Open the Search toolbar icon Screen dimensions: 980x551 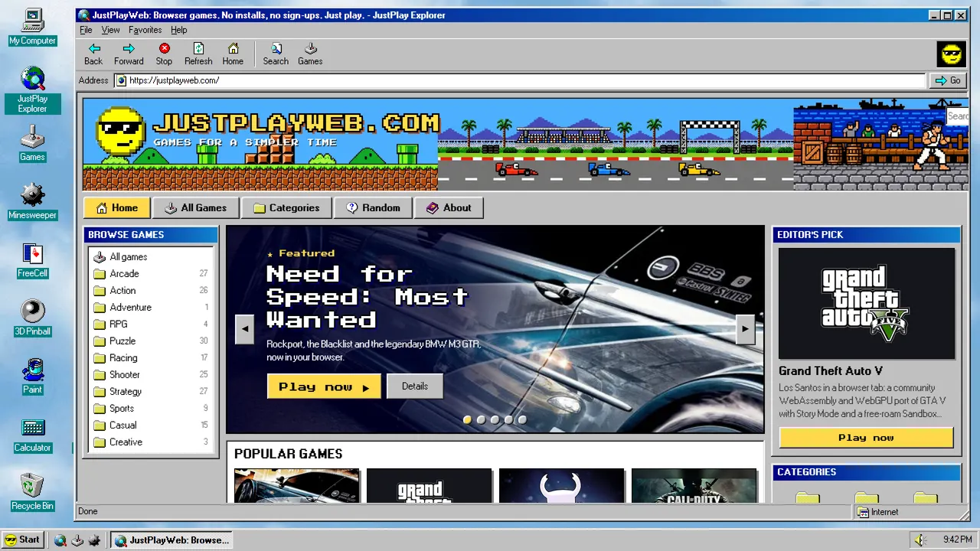click(276, 54)
